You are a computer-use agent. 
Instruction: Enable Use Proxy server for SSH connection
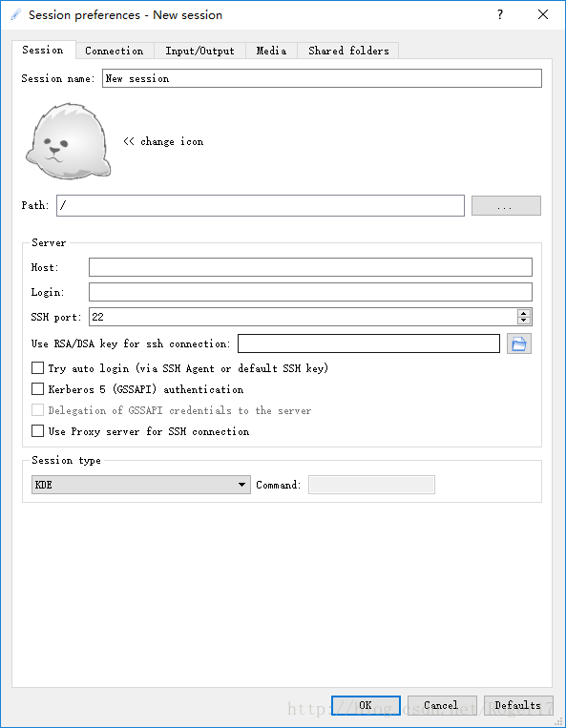pos(37,431)
